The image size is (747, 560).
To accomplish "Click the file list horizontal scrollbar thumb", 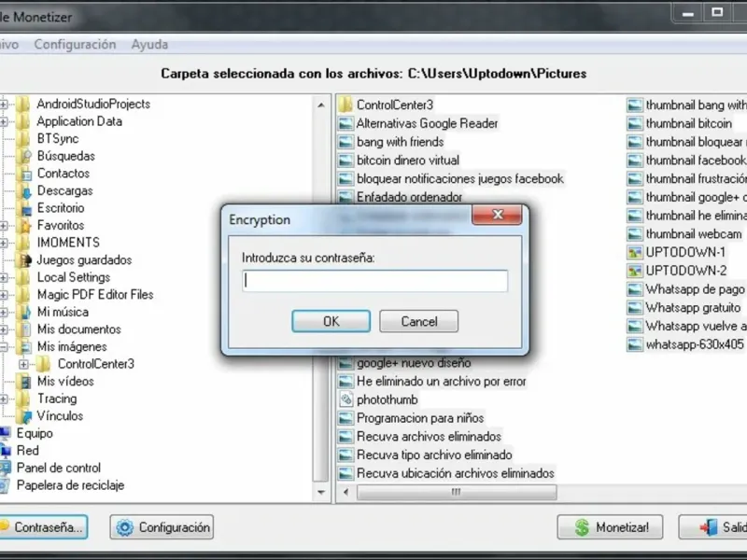I will pyautogui.click(x=457, y=492).
